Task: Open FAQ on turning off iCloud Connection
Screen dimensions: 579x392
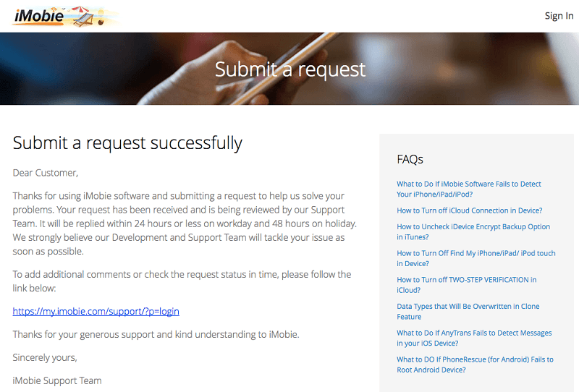Action: tap(469, 210)
